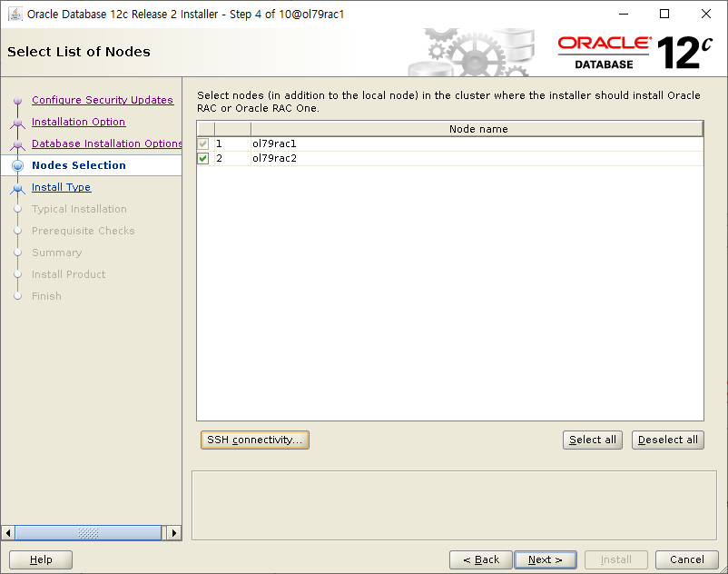Click the Database Installation Options step bullet icon
728x574 pixels.
[17, 144]
